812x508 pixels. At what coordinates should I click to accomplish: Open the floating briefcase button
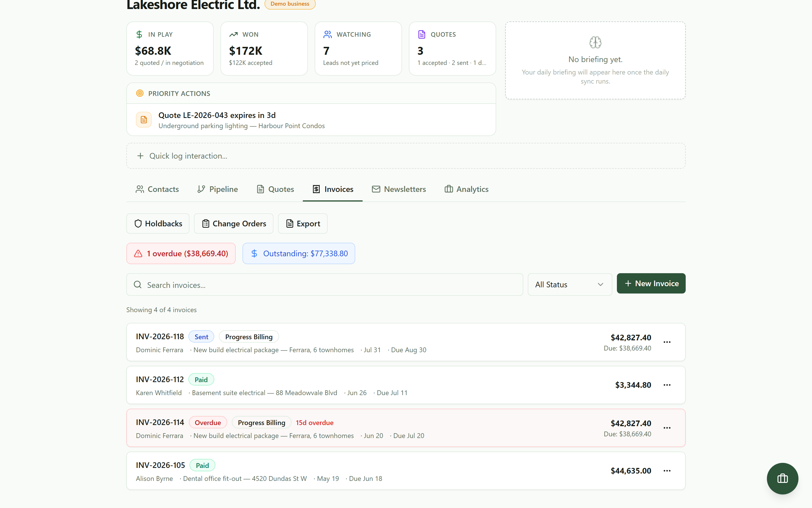[x=782, y=478]
